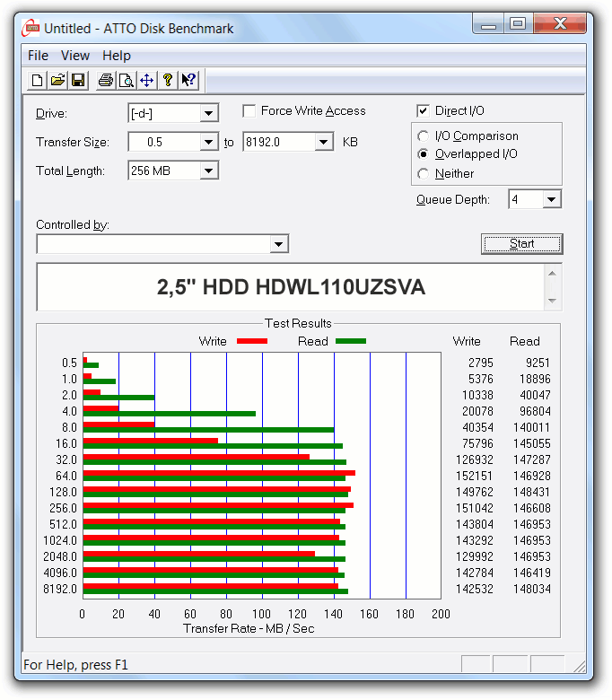The height and width of the screenshot is (700, 612).
Task: Click the window resize grip in status bar
Action: tap(579, 666)
